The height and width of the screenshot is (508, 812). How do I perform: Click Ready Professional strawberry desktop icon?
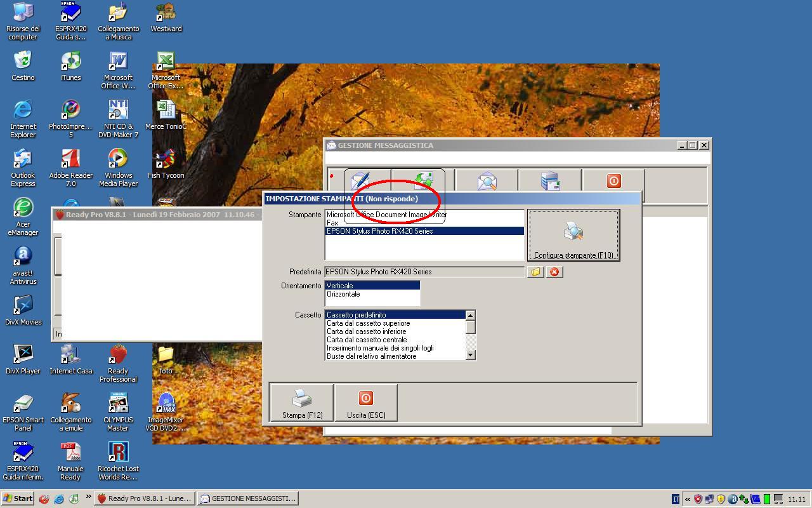click(118, 363)
